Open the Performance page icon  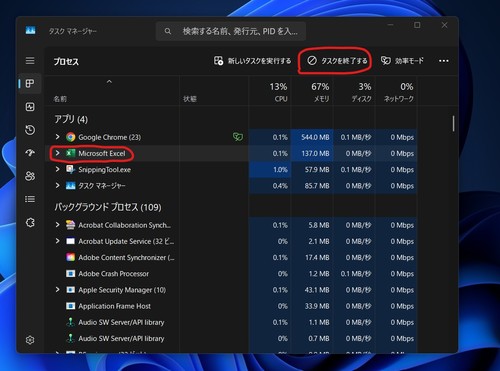(x=30, y=107)
